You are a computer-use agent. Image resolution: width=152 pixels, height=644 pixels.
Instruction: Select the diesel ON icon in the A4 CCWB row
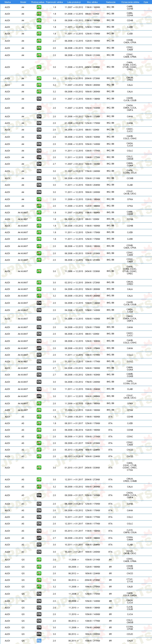39,178
